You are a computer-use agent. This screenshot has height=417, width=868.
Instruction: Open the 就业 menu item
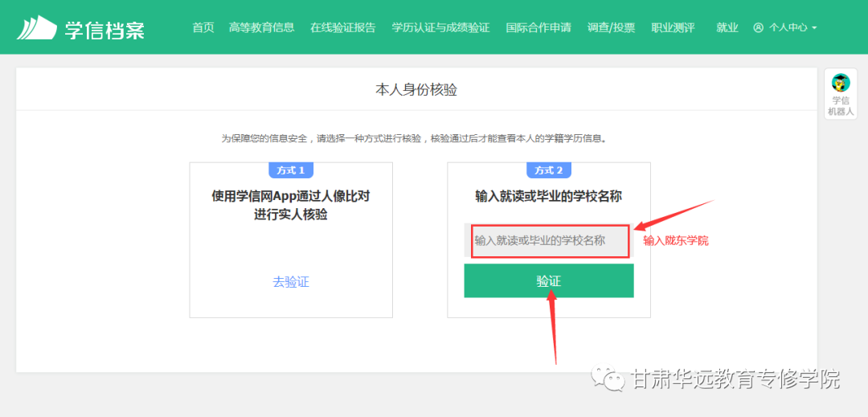[x=727, y=27]
